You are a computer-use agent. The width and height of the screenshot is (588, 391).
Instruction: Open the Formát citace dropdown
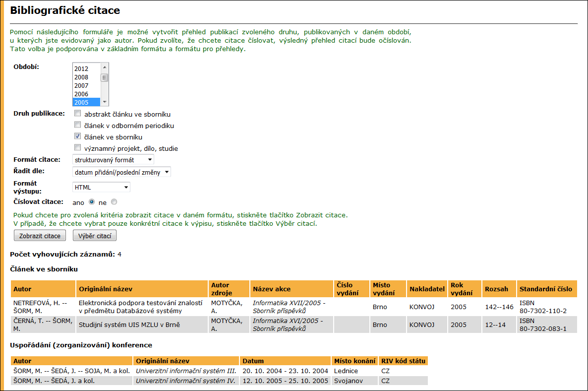(x=113, y=160)
